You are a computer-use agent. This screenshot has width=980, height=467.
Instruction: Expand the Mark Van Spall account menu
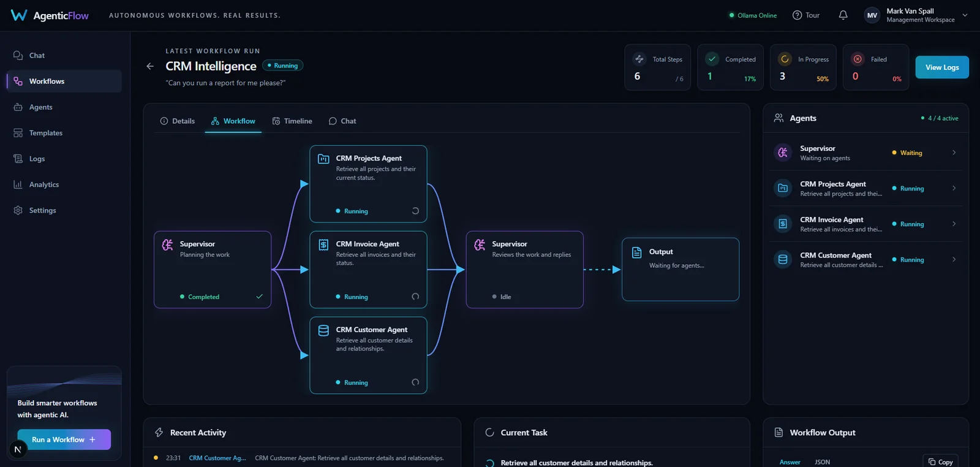click(x=965, y=15)
